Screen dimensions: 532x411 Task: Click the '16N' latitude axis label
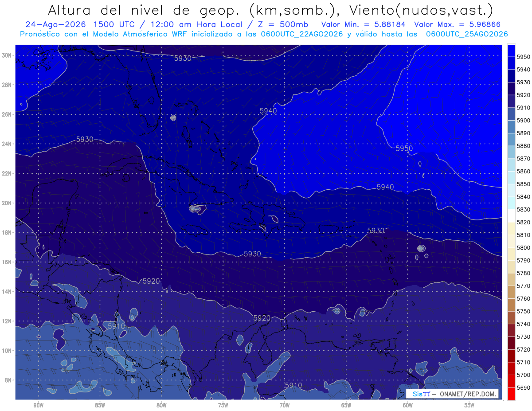pos(7,262)
